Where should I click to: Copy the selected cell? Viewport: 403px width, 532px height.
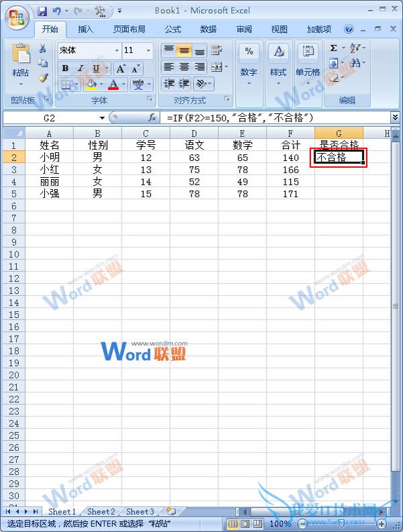pos(42,63)
